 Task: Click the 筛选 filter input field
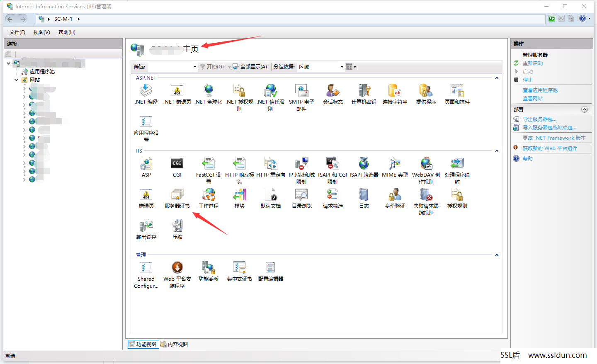coord(172,67)
